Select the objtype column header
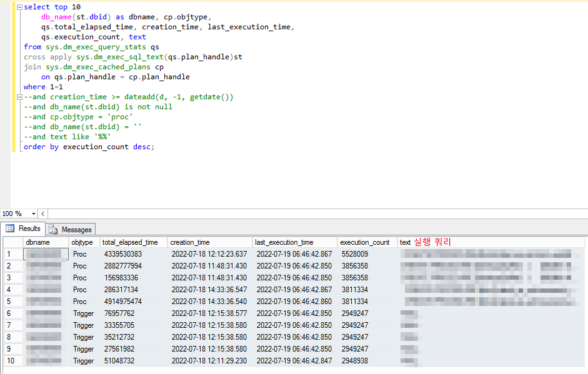The height and width of the screenshot is (374, 588). (84, 242)
